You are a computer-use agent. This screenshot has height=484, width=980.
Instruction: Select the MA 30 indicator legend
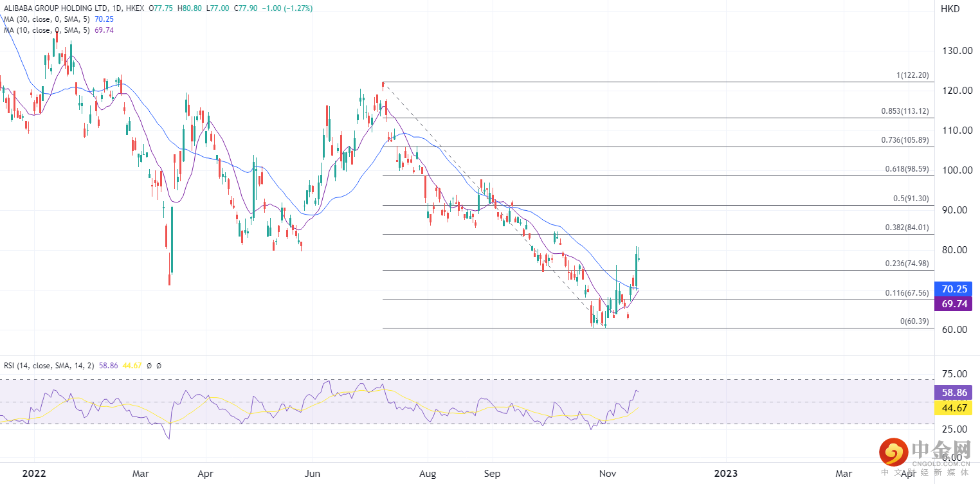[59, 19]
